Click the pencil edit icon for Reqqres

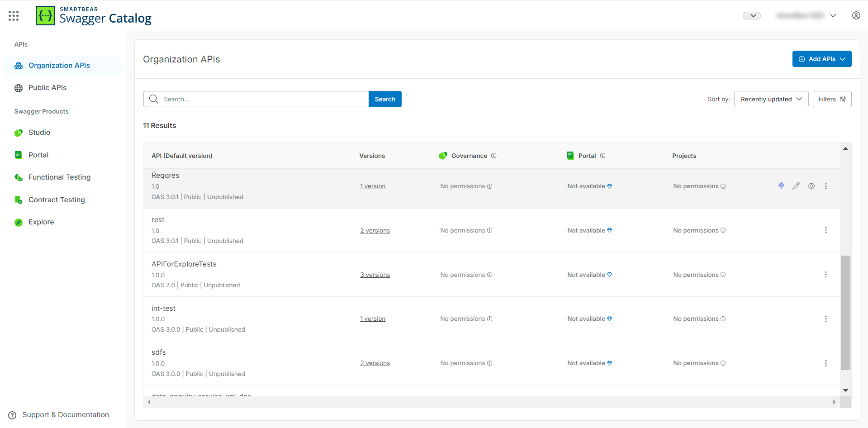[796, 186]
